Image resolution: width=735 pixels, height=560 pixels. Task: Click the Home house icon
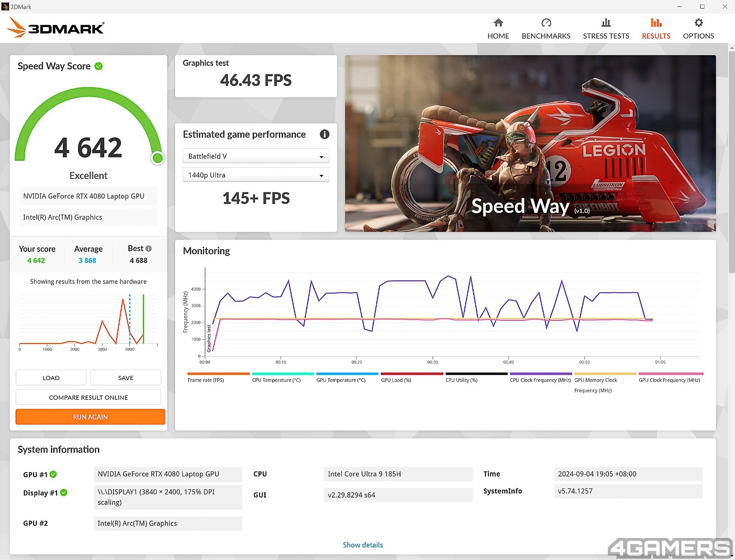click(498, 22)
